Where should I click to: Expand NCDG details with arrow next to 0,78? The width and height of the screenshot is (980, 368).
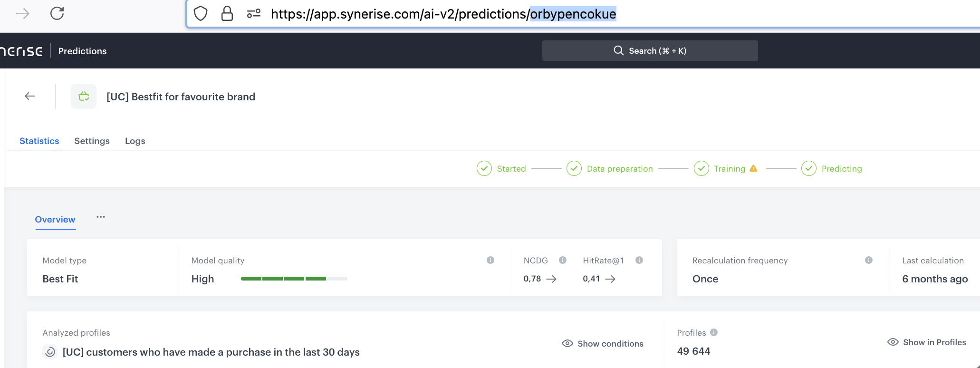551,279
